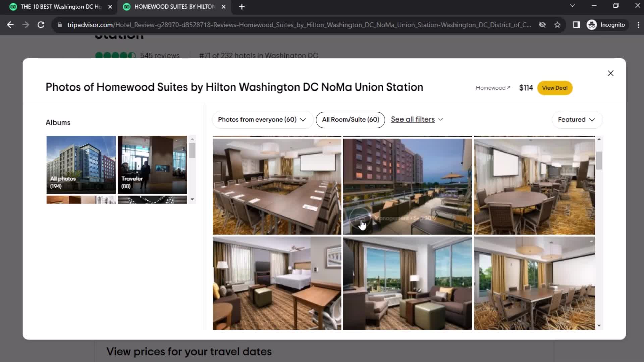644x362 pixels.
Task: Toggle the See all filters expander
Action: (x=416, y=119)
